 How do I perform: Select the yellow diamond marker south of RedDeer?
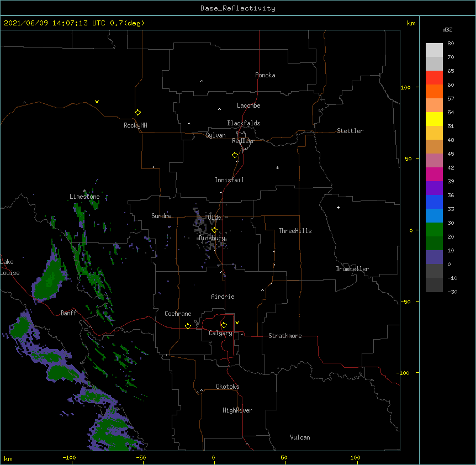click(x=235, y=155)
